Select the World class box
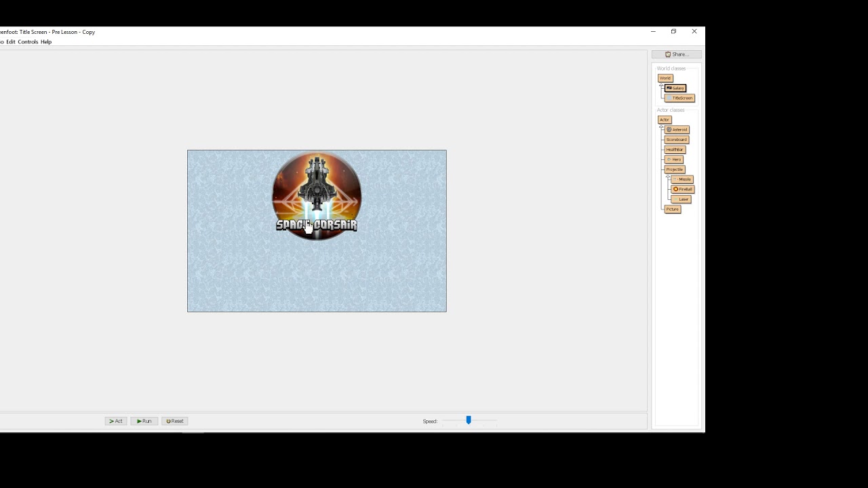The width and height of the screenshot is (868, 488). [665, 78]
